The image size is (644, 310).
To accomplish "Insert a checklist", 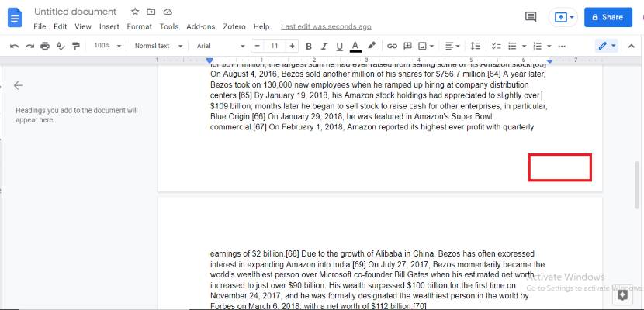I will coord(497,46).
